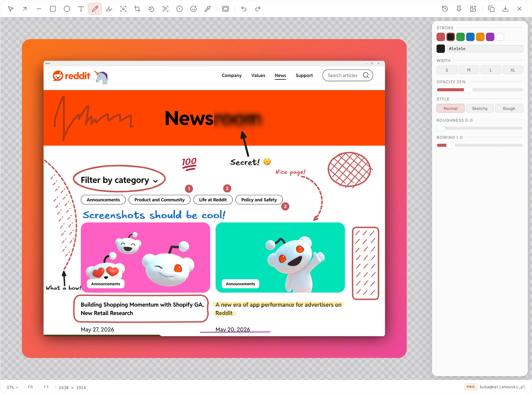
Task: Select the straight Line tool
Action: [x=39, y=9]
